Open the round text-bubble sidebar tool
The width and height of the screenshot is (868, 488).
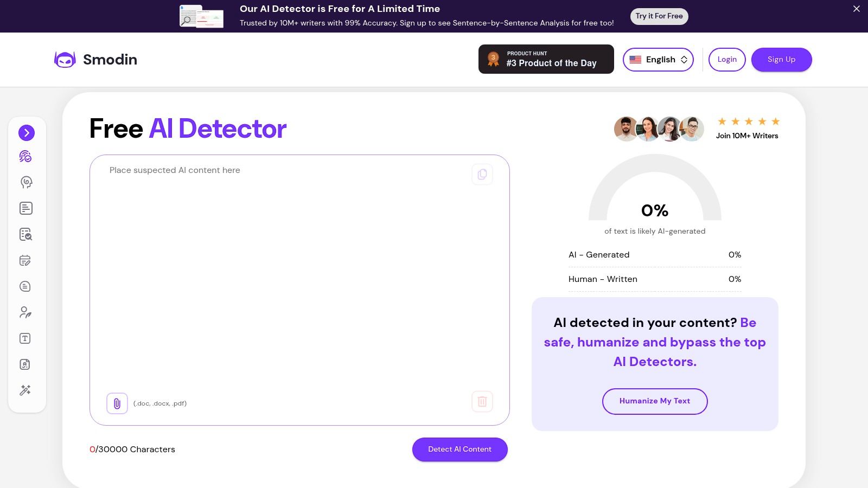[25, 286]
